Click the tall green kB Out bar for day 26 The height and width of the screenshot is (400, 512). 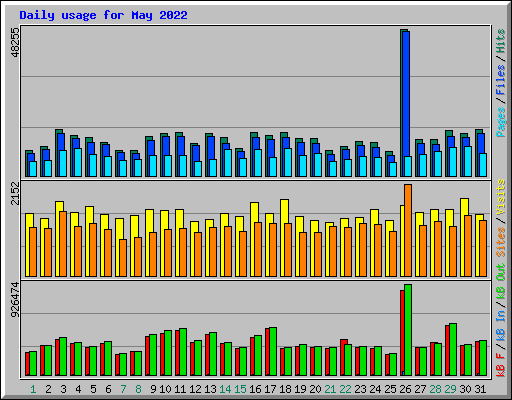(x=408, y=330)
